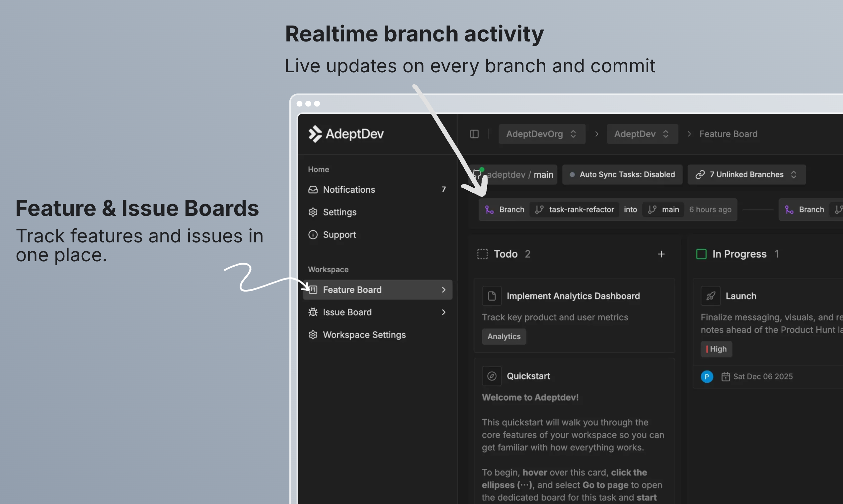Viewport: 843px width, 504px height.
Task: Click the document icon on Analytics Dashboard card
Action: (x=492, y=296)
